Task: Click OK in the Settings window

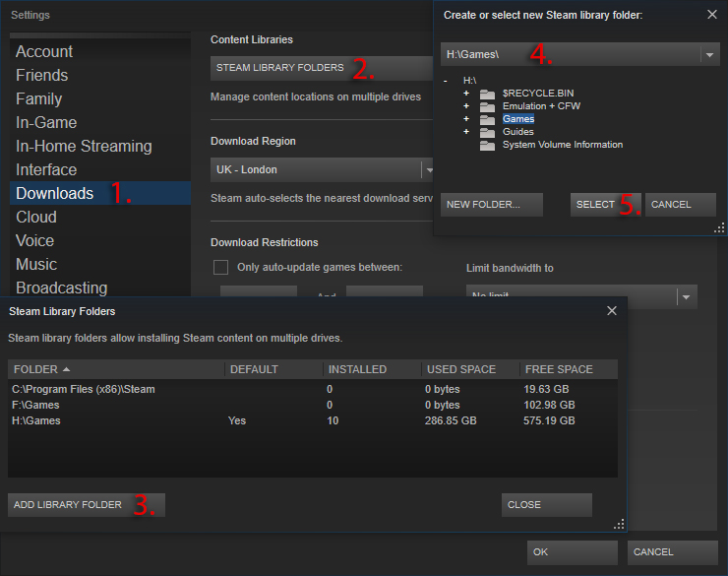Action: point(572,552)
